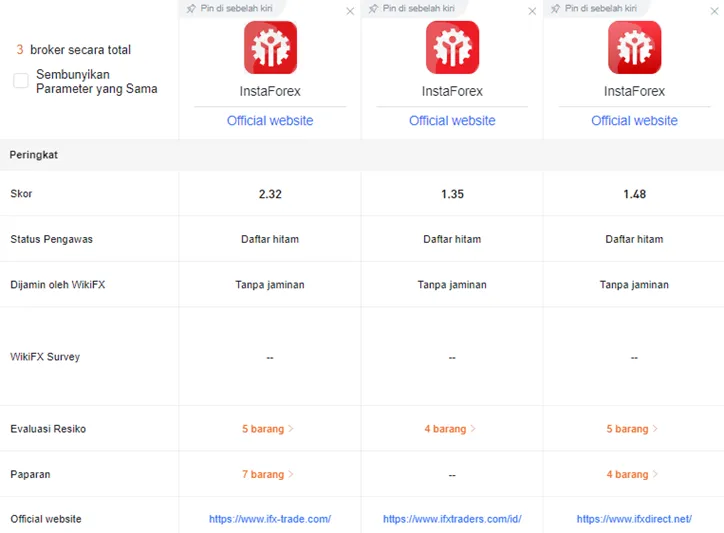Viewport: 724px width, 533px height.
Task: Visit https://www.ifxdirect.net/ link
Action: point(634,519)
